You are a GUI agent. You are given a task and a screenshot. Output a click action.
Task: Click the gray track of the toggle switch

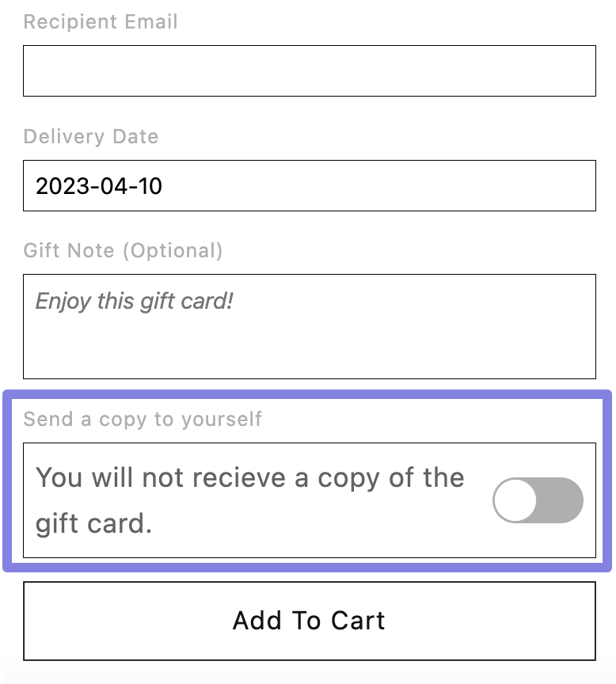pos(562,500)
